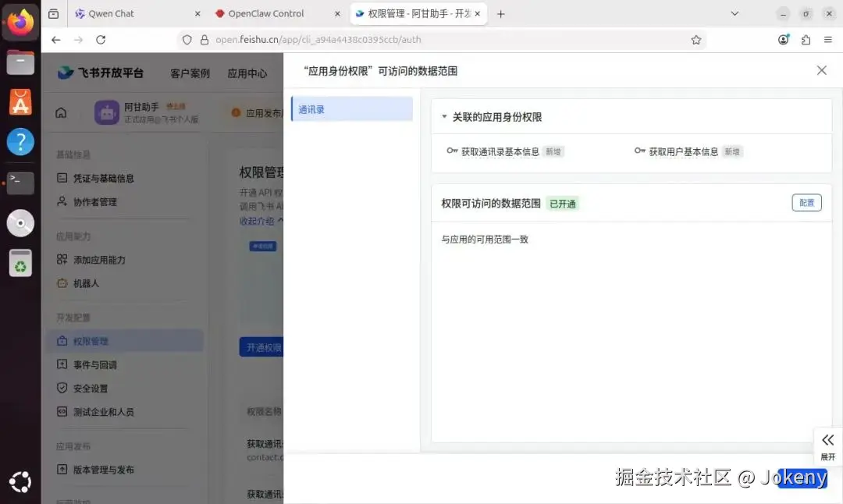
Task: Open Trash from the Ubuntu dock
Action: (x=20, y=263)
